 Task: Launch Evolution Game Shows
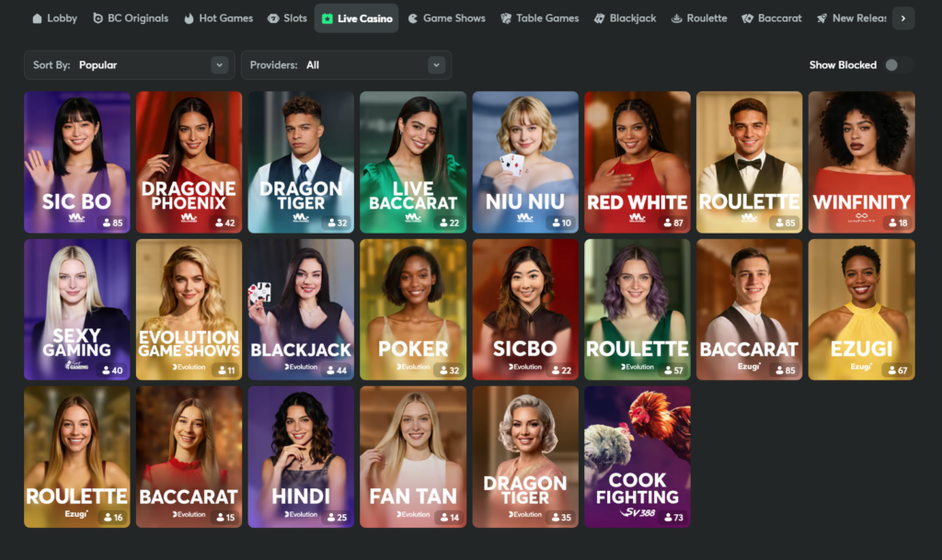pos(189,310)
